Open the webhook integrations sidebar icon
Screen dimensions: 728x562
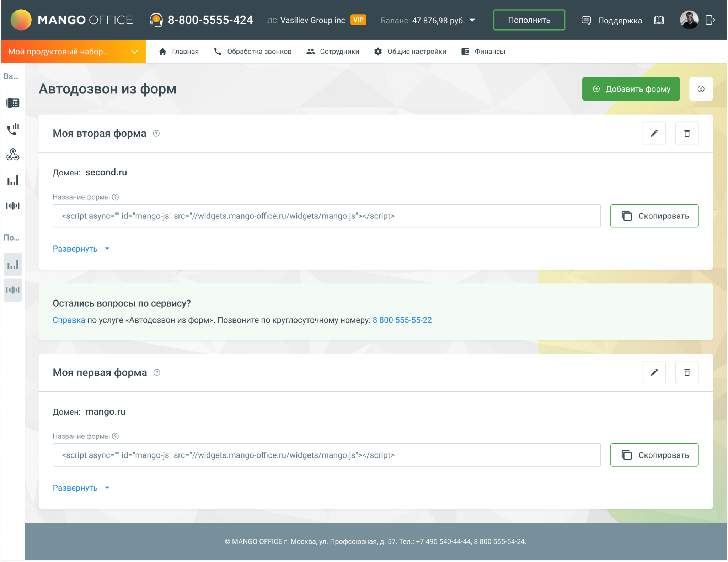(x=13, y=155)
